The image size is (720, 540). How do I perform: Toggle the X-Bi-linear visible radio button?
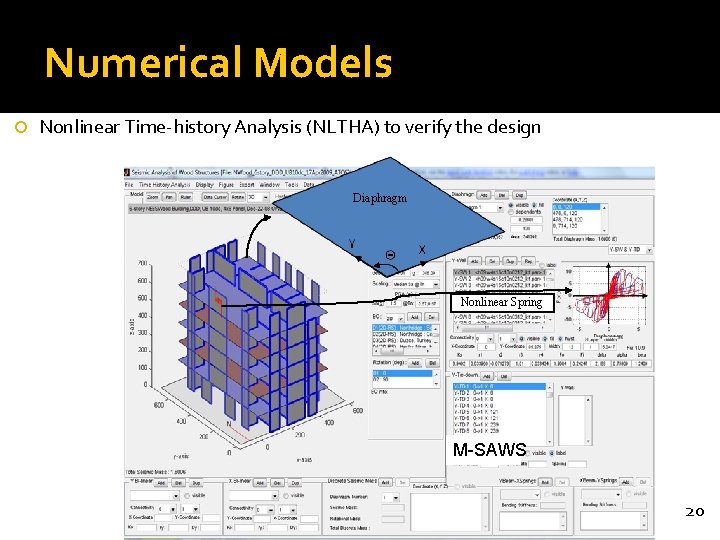pos(286,496)
